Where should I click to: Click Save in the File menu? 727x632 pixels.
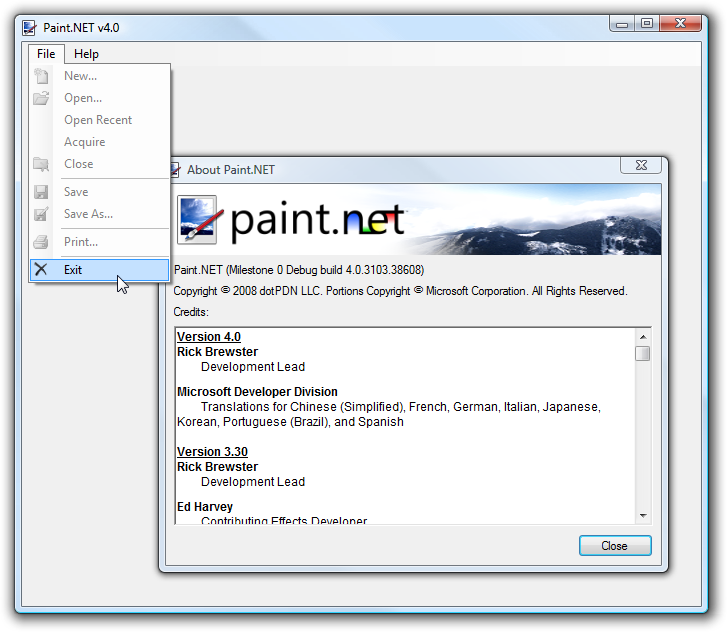pyautogui.click(x=100, y=192)
